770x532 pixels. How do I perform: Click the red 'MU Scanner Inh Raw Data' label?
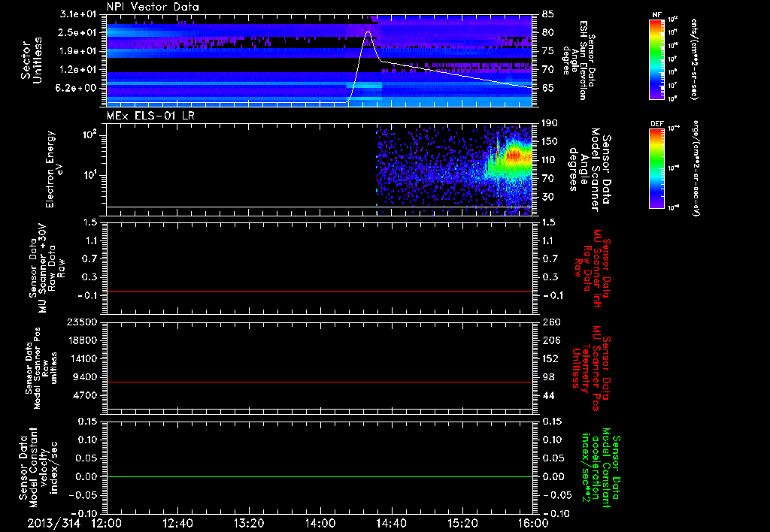click(592, 268)
